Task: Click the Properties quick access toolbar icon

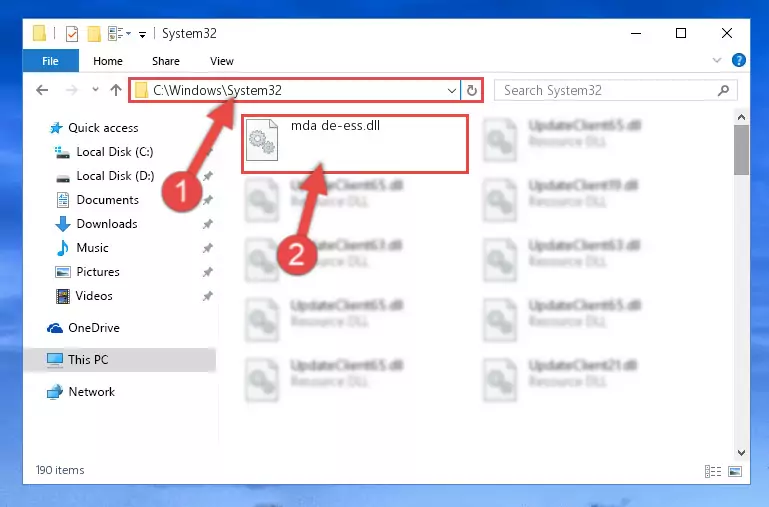Action: [72, 34]
